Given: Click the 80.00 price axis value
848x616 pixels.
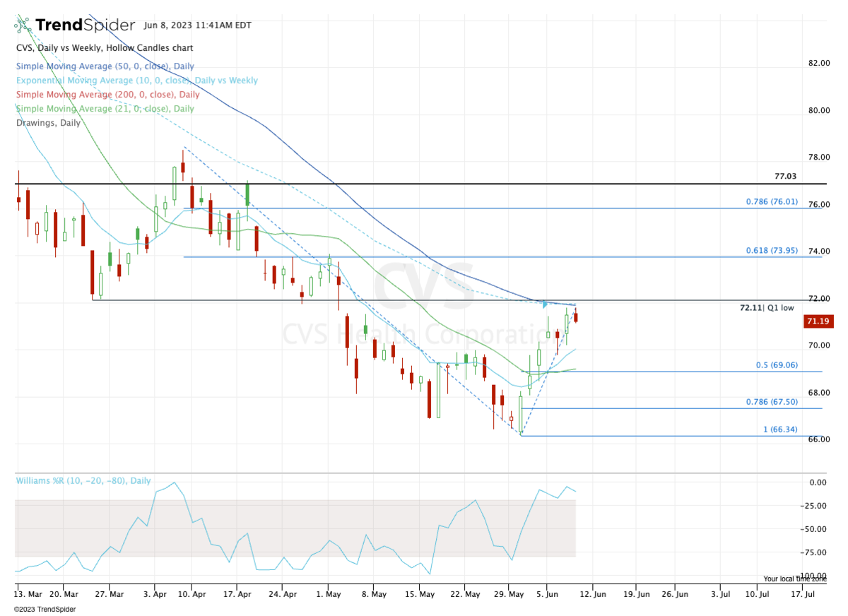Looking at the screenshot, I should click(819, 110).
